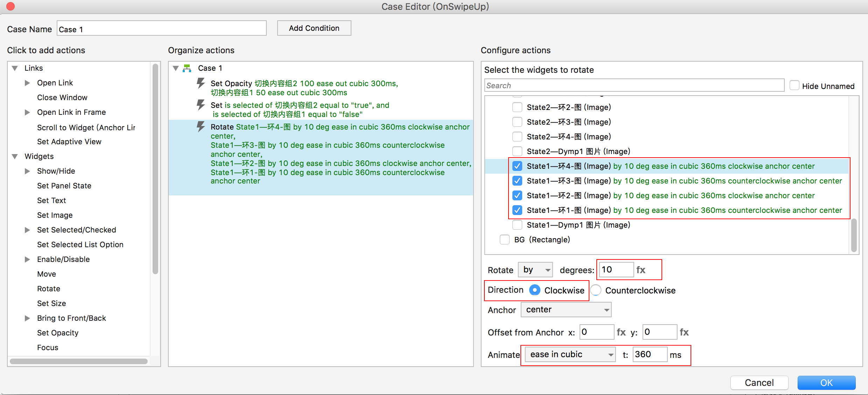Uncheck State1—环3-图 image widget
The width and height of the screenshot is (868, 395).
[517, 181]
